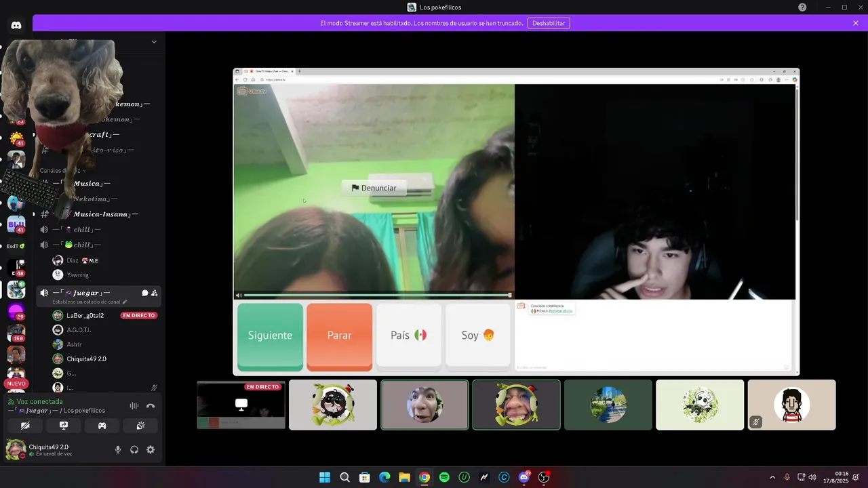Open Google Chrome from the taskbar
Viewport: 868px width, 488px height.
[424, 477]
